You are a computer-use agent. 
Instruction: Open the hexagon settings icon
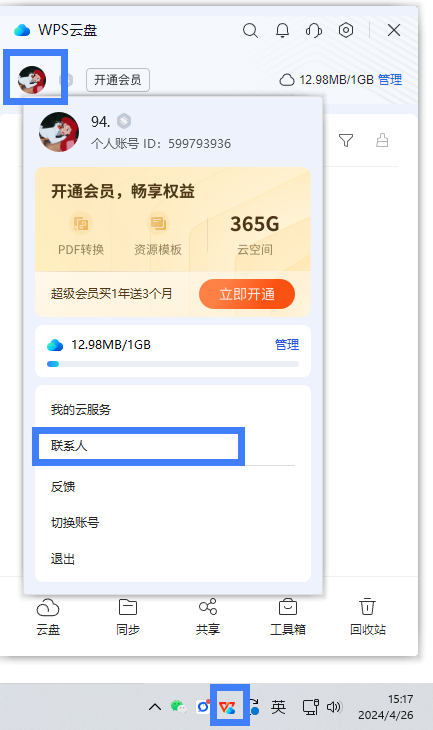(346, 30)
